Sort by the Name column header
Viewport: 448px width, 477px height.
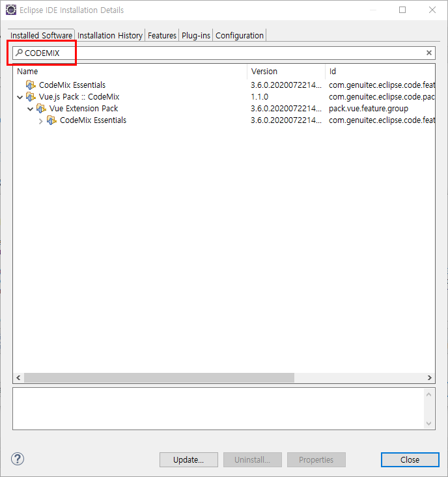130,71
